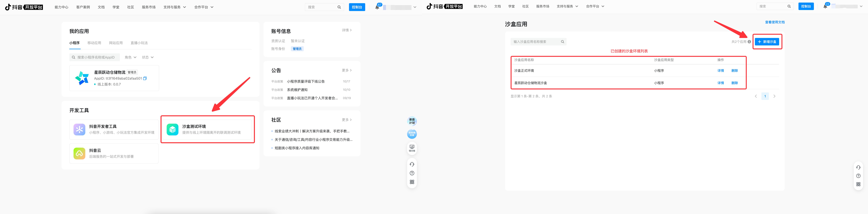Switch to the 直播小玩法 tab
The width and height of the screenshot is (868, 214).
[x=139, y=43]
